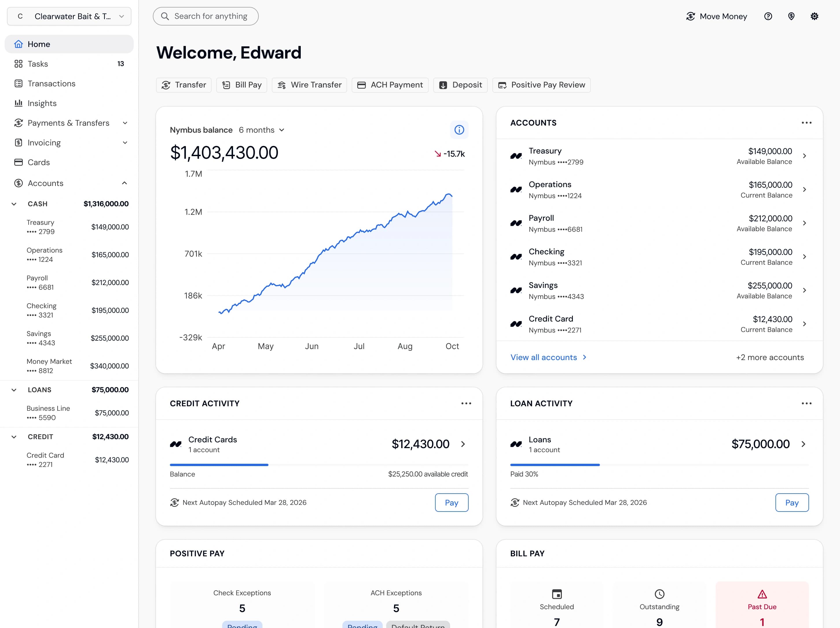The height and width of the screenshot is (628, 840).
Task: Click the Search for anything field
Action: (206, 16)
